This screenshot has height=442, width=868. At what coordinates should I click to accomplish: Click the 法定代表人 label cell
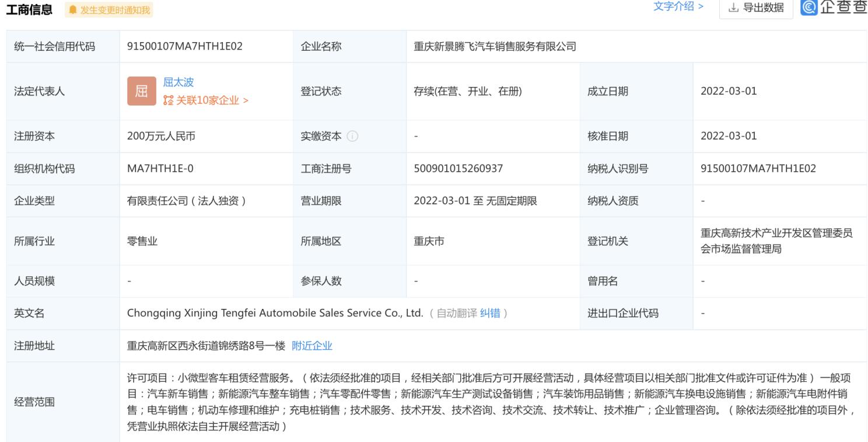click(x=62, y=91)
